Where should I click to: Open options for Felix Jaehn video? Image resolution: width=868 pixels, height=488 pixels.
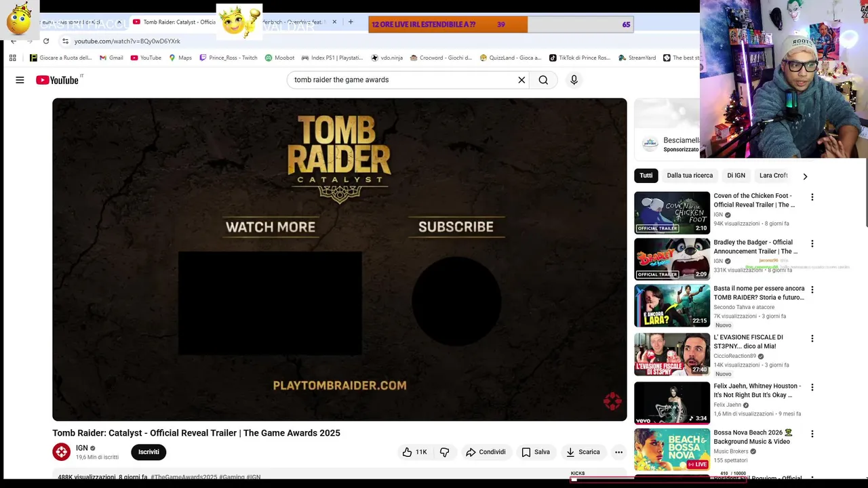coord(812,387)
